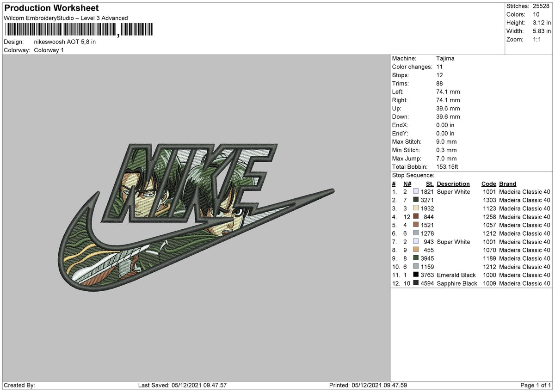Image resolution: width=555 pixels, height=392 pixels.
Task: Click the dark green thread swatch on stop 2
Action: [x=416, y=200]
